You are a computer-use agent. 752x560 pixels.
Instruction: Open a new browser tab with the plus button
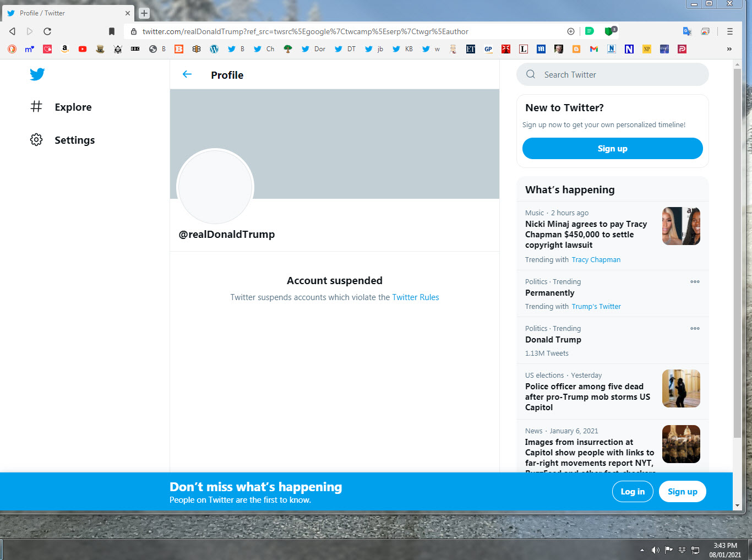tap(144, 13)
